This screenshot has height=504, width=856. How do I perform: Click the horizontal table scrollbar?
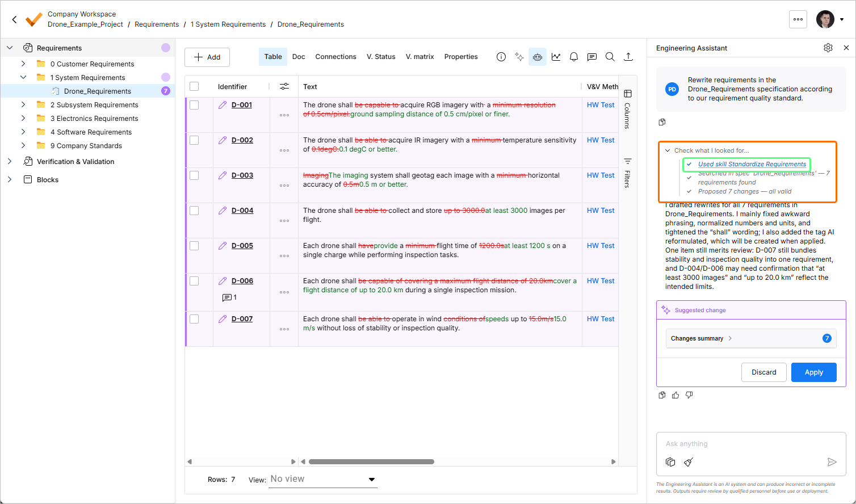(x=371, y=461)
